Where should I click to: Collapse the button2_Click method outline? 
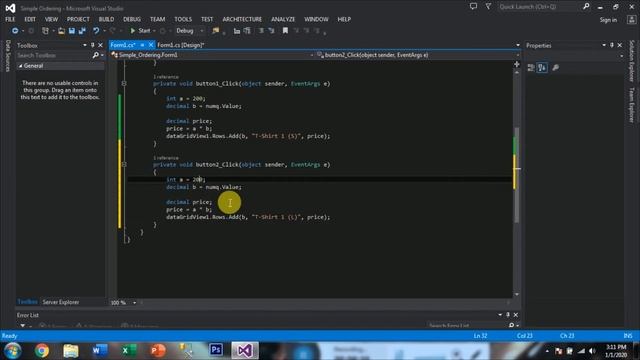pos(124,164)
